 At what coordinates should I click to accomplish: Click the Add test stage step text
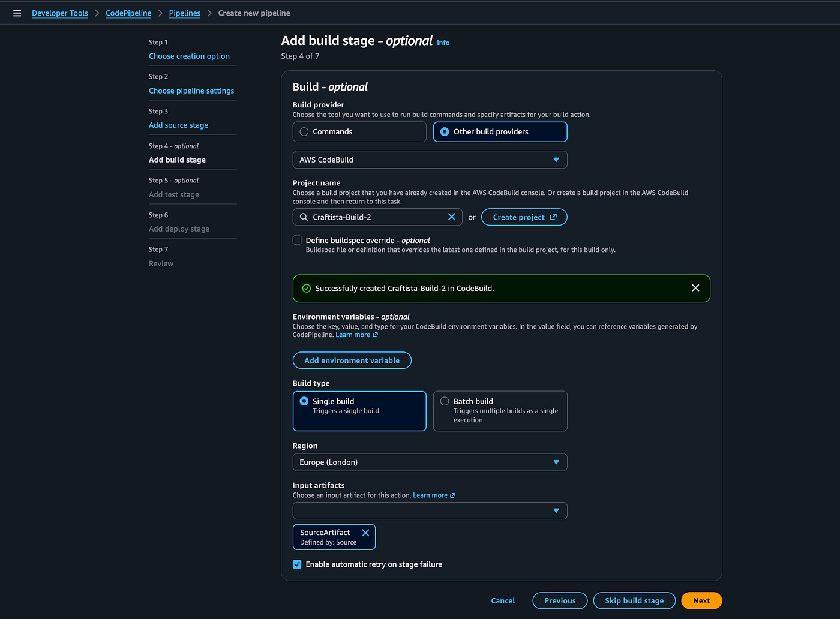tap(174, 194)
